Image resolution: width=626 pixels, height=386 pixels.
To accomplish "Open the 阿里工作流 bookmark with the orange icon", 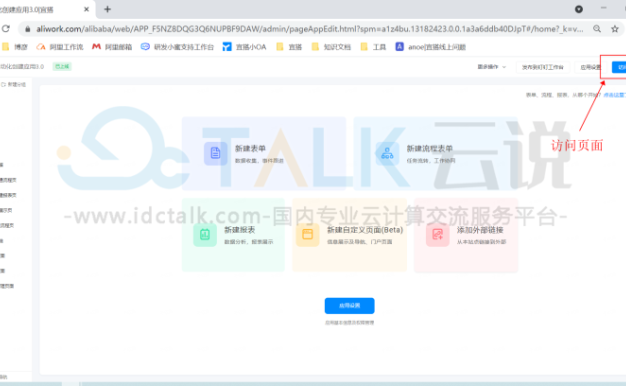I will [59, 47].
